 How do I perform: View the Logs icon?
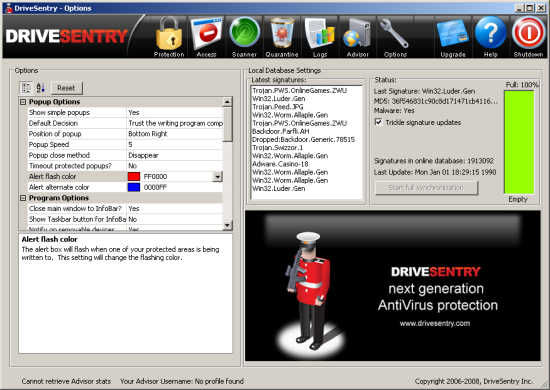tap(320, 37)
